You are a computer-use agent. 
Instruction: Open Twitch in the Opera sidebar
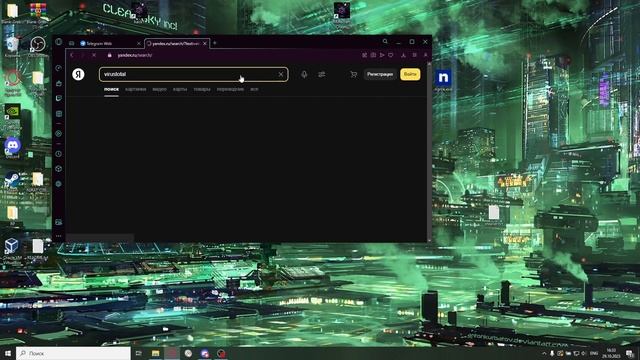point(59,98)
